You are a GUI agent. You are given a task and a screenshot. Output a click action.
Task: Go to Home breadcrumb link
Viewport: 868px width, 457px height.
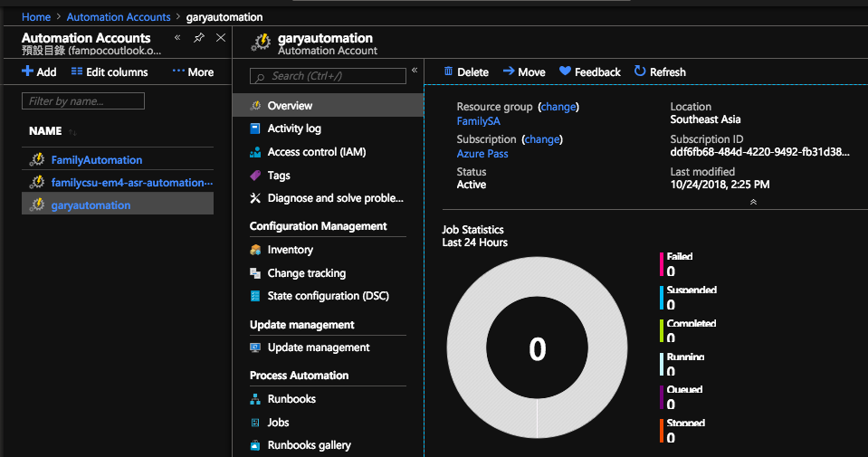click(x=36, y=17)
